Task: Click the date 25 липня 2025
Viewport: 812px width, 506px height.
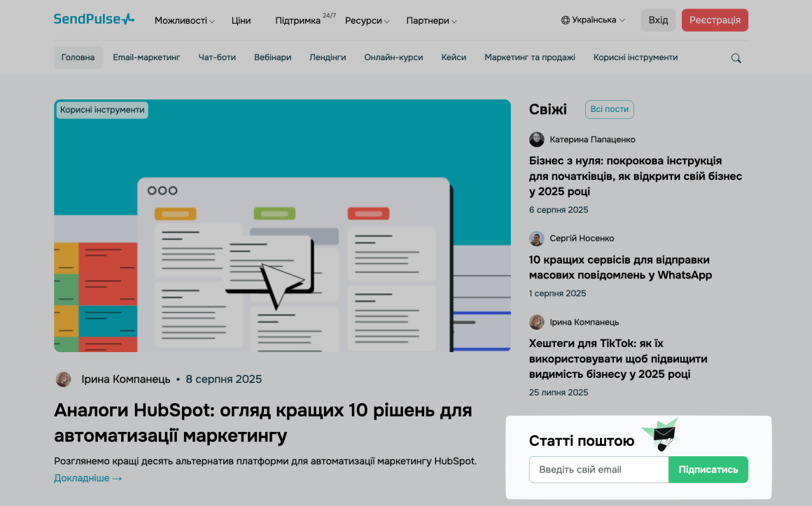Action: 559,392
